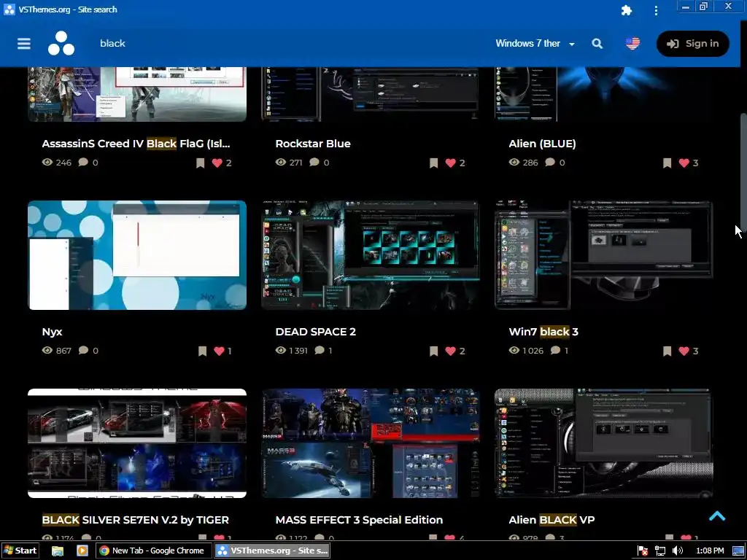Click comments icon on Nyx

point(83,351)
